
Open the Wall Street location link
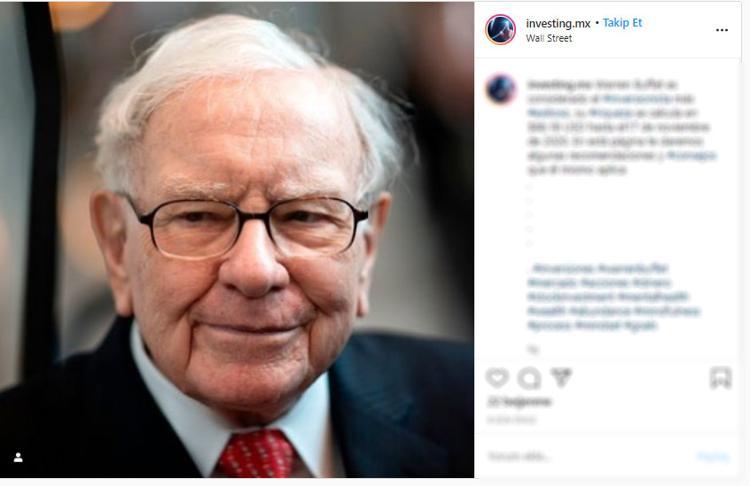click(x=549, y=38)
